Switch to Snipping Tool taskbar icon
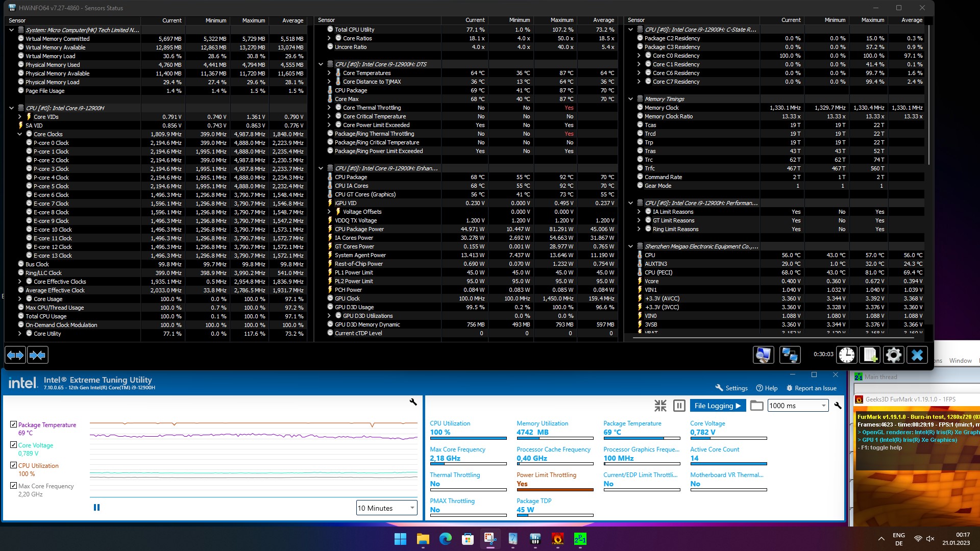 490,539
